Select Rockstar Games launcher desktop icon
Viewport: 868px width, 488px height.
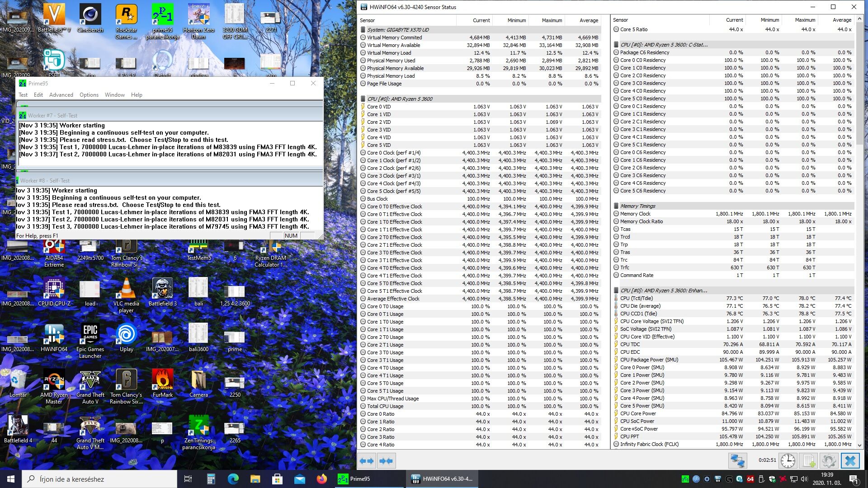tap(126, 22)
